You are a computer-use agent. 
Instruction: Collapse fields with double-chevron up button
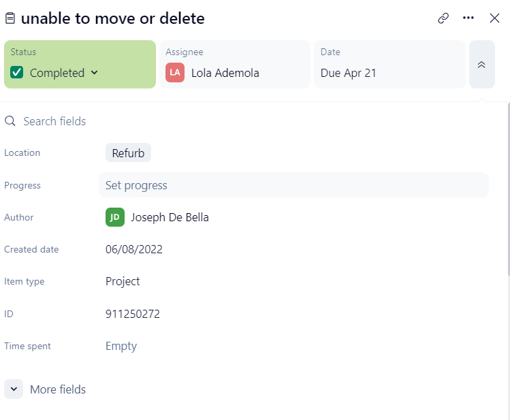pyautogui.click(x=481, y=65)
